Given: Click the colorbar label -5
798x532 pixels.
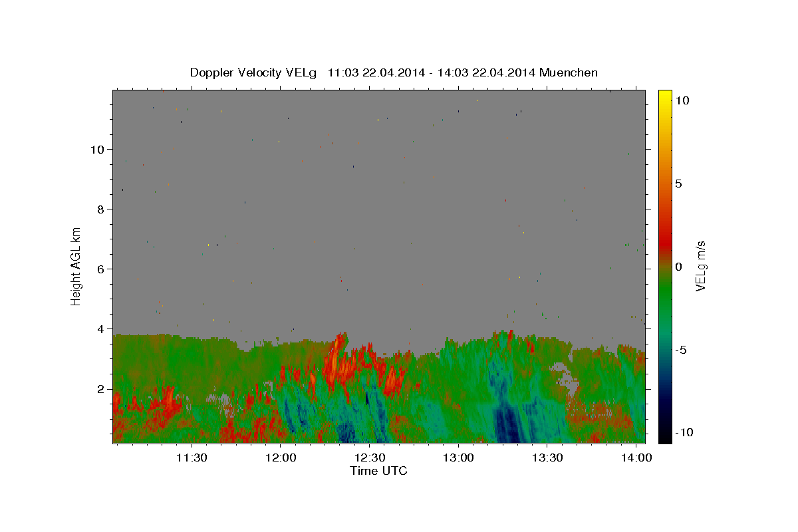Looking at the screenshot, I should [x=681, y=350].
